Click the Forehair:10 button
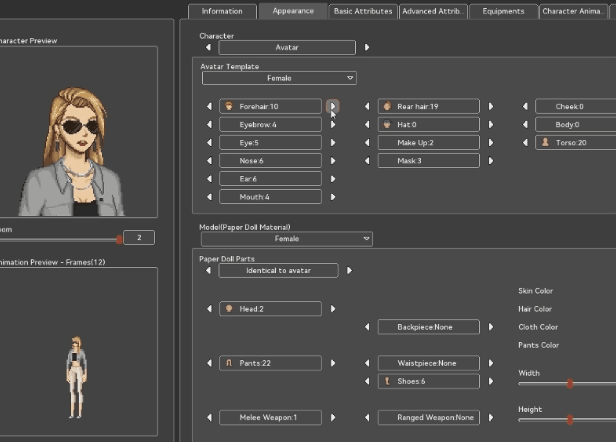The image size is (616, 442). (270, 106)
